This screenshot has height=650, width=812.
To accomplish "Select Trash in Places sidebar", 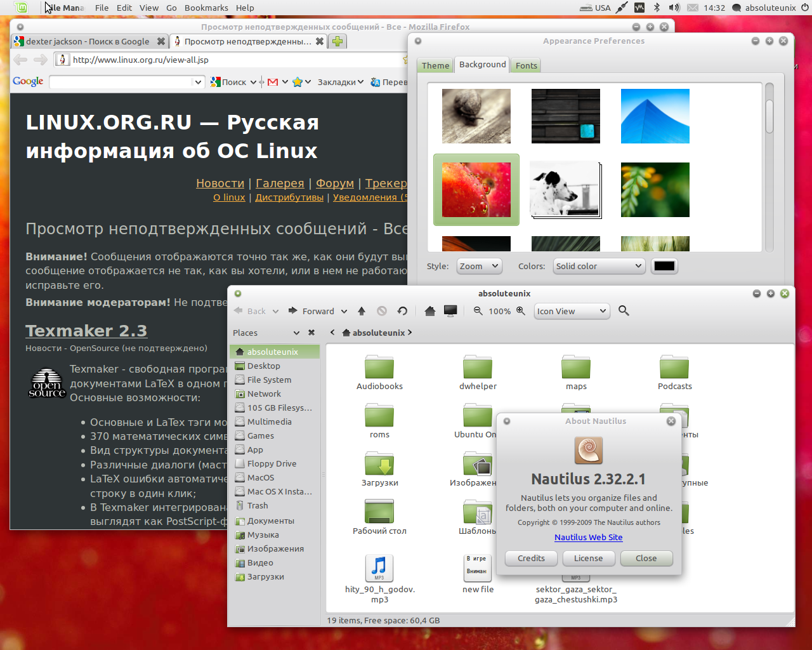I will [x=258, y=505].
